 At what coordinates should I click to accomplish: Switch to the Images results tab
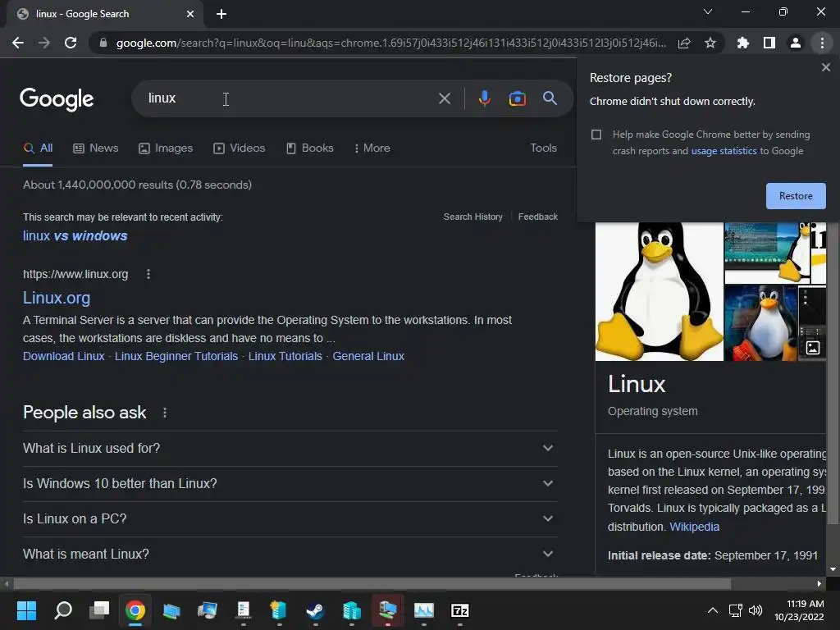pos(166,148)
